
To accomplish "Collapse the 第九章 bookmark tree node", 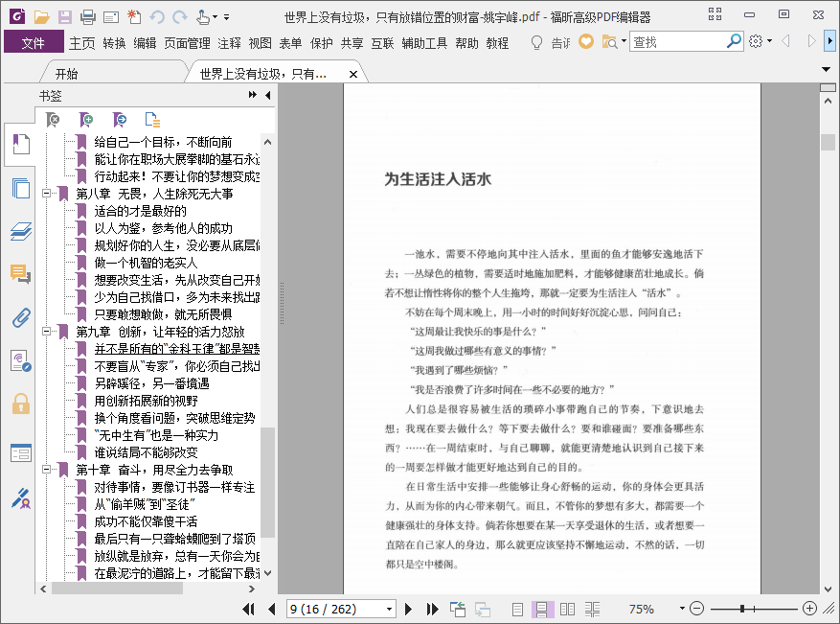I will pos(46,332).
